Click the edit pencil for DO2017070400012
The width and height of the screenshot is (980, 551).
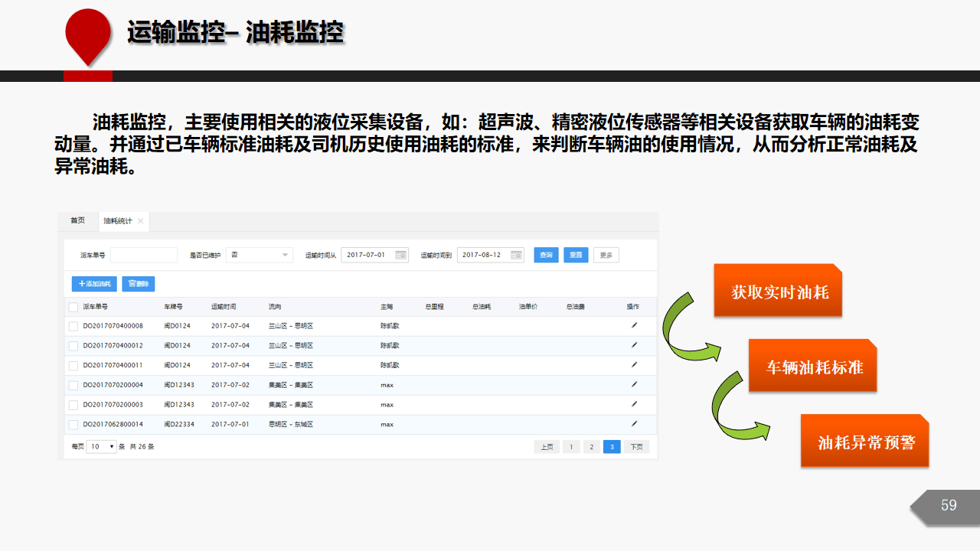tap(634, 345)
